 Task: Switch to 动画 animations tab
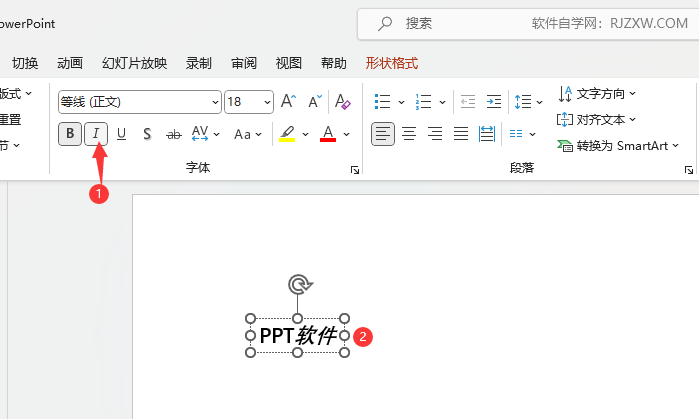(x=70, y=63)
